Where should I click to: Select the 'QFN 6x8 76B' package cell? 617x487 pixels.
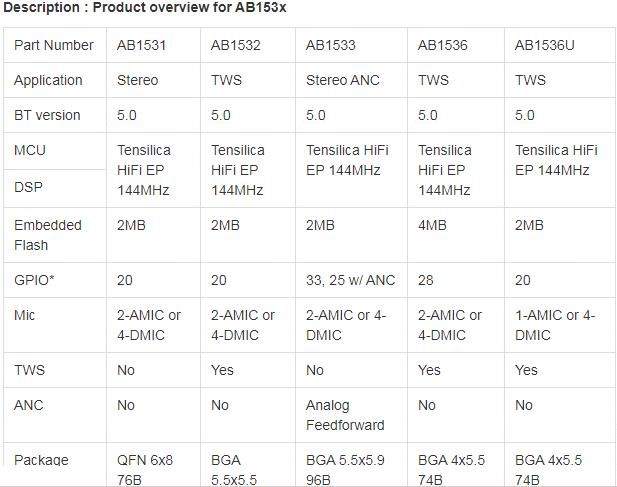pyautogui.click(x=145, y=469)
